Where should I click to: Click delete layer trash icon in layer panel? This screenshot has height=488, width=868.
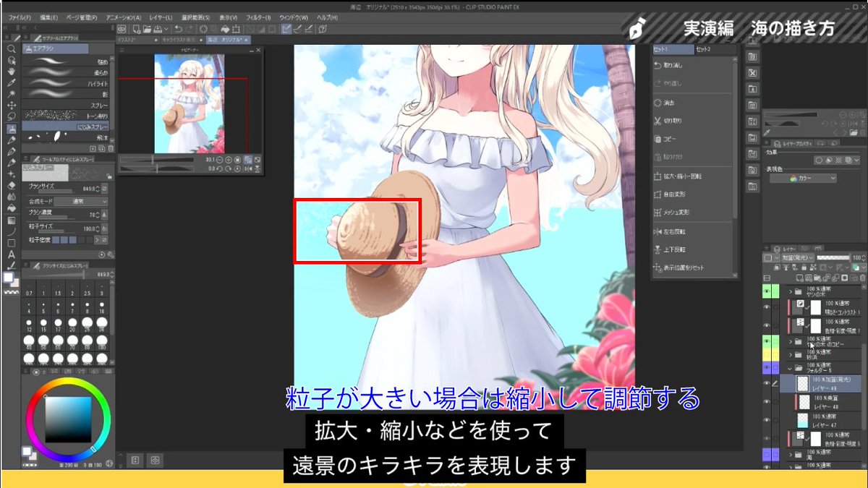(863, 278)
